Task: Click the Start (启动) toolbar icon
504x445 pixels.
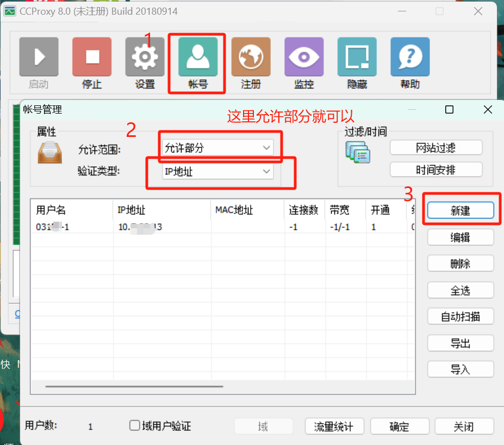Action: point(39,57)
